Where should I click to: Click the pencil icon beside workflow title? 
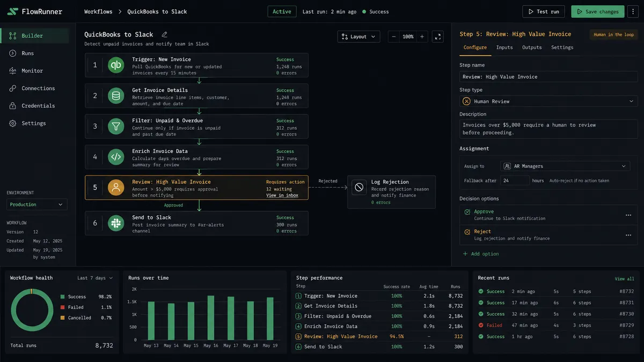[x=165, y=34]
